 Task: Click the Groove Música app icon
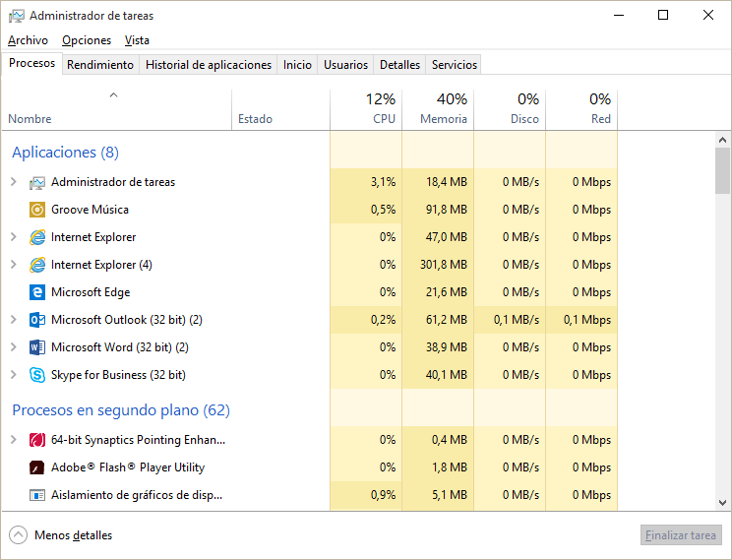37,210
